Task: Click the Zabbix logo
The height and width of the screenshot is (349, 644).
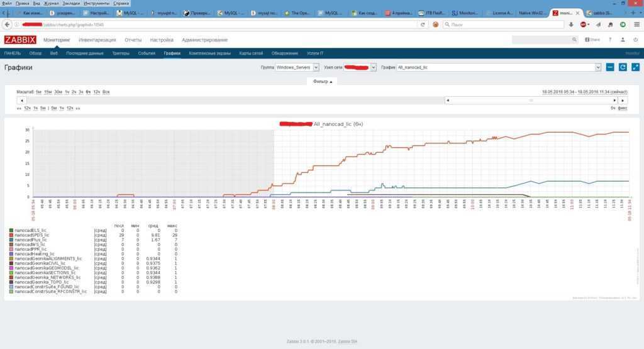Action: 20,40
